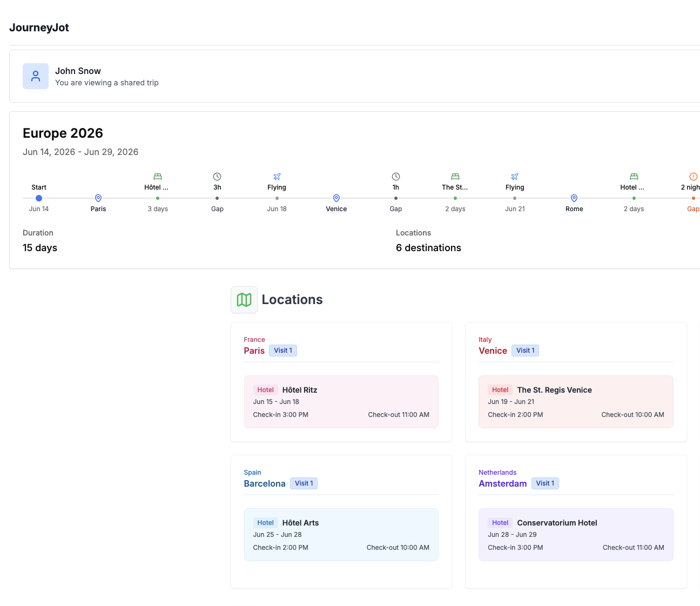Screen dimensions: 700x606
Task: Click the 6 destinations value
Action: (428, 248)
